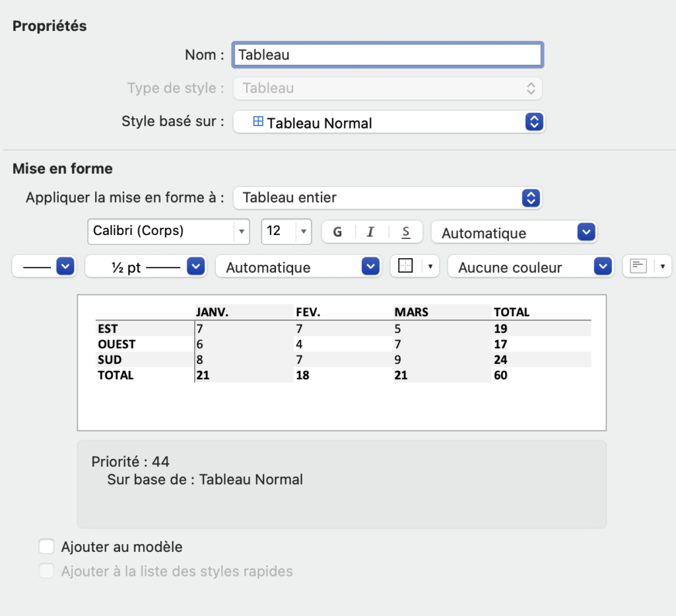Click 'Sur base de : Tableau Normal' text
Screen dimensions: 676x616
click(205, 479)
